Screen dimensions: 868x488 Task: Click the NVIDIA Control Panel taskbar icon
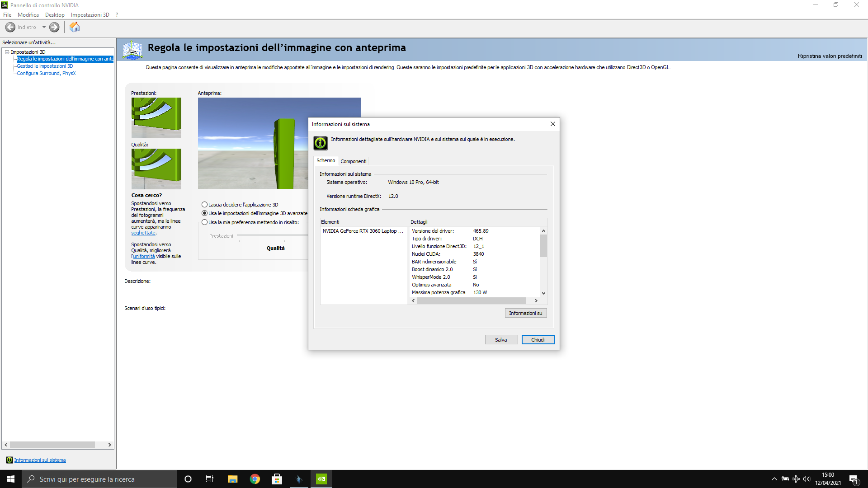click(321, 479)
